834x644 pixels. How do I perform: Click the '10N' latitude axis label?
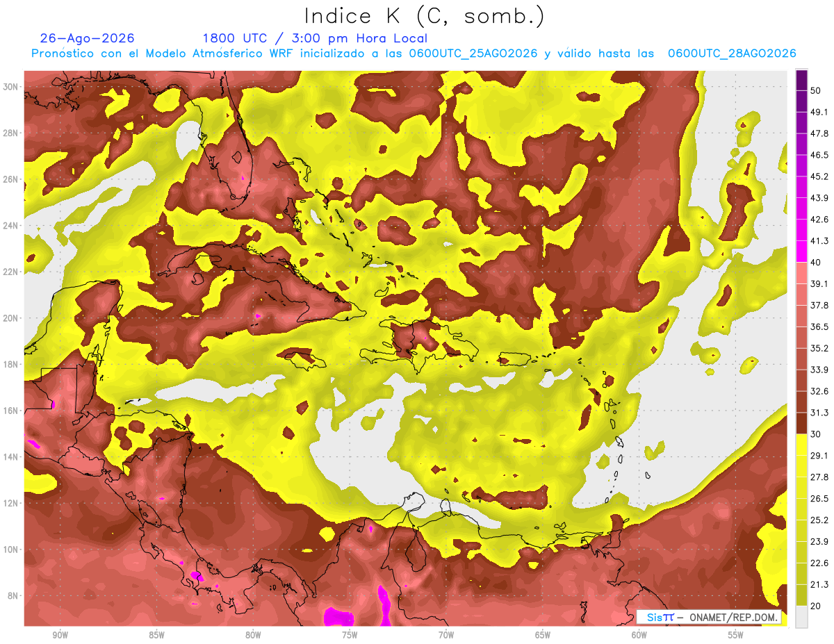[x=10, y=550]
